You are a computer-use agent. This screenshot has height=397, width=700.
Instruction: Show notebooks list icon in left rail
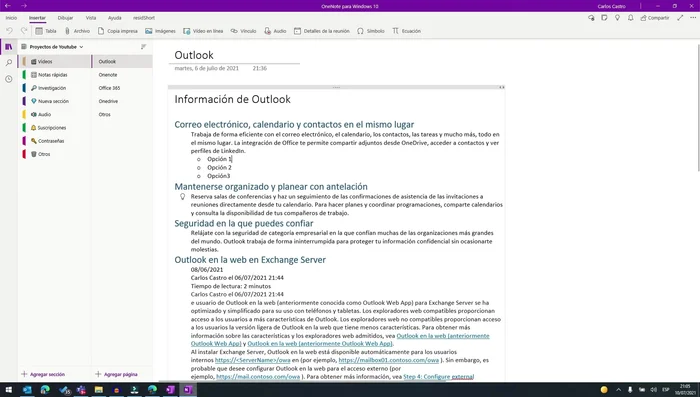tap(8, 46)
